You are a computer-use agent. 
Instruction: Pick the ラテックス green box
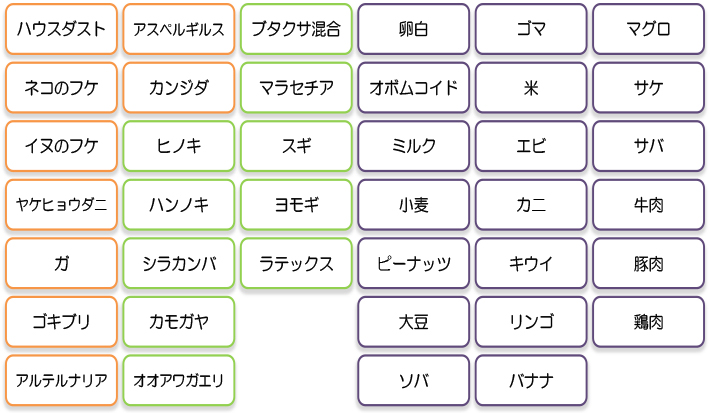click(x=296, y=263)
